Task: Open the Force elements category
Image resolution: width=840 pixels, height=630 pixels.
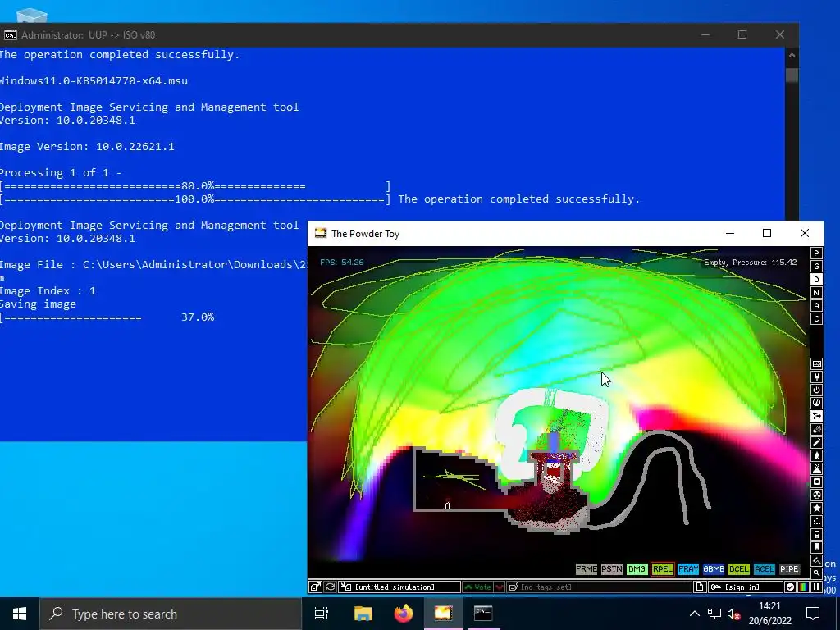Action: (x=816, y=416)
